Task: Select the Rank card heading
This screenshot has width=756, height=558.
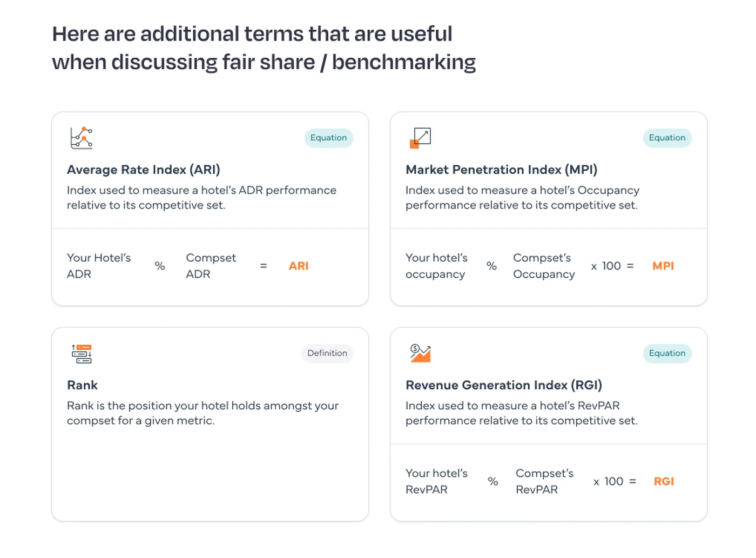Action: [x=82, y=385]
